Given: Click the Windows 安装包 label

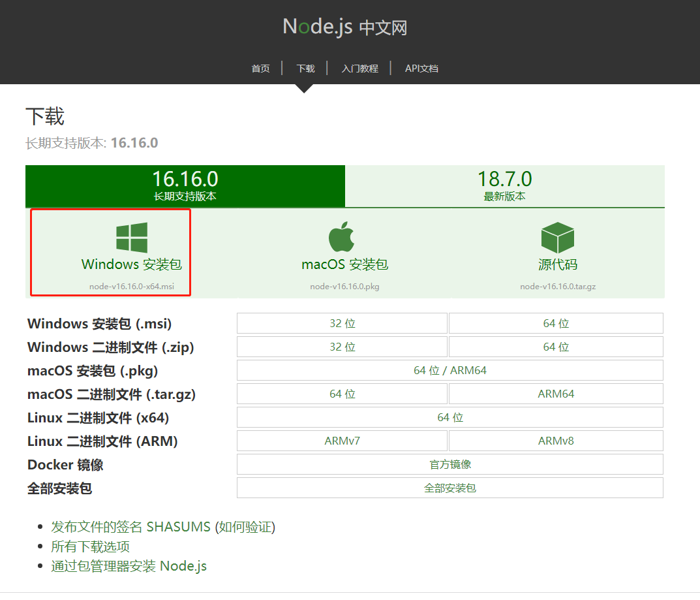Looking at the screenshot, I should 132,264.
